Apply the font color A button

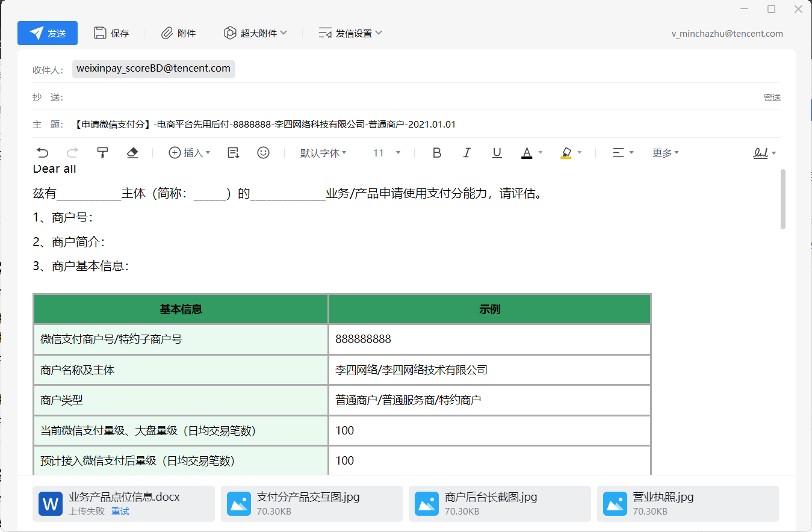point(527,153)
